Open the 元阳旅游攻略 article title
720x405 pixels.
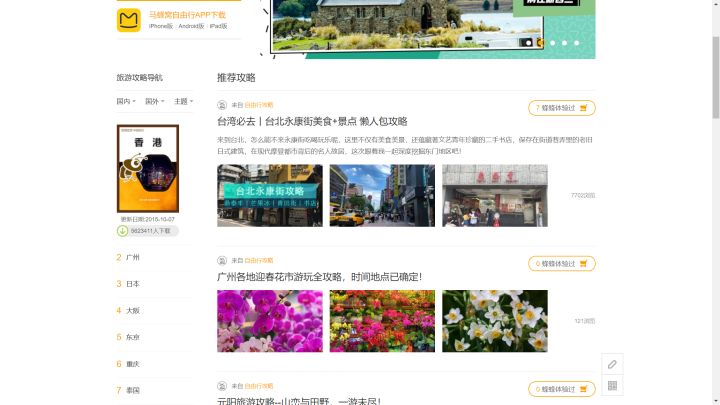(x=299, y=401)
